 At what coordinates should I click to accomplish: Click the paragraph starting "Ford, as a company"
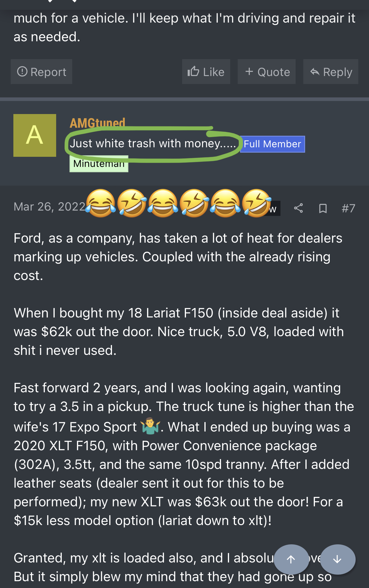tap(178, 257)
